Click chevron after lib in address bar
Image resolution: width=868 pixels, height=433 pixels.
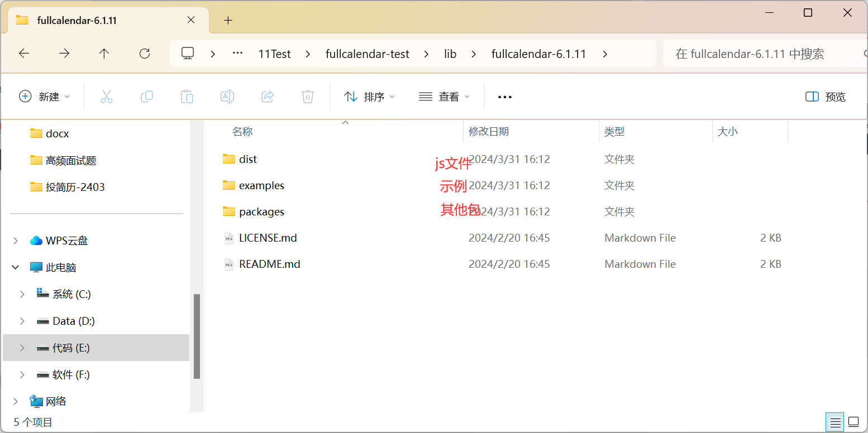[x=474, y=54]
